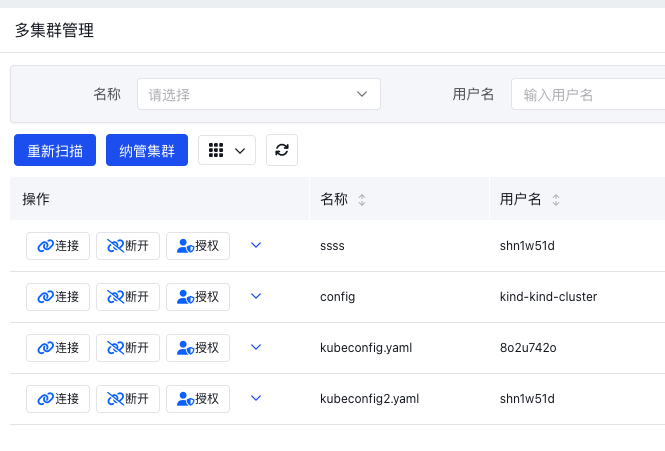Disconnect the config cluster

(x=128, y=297)
